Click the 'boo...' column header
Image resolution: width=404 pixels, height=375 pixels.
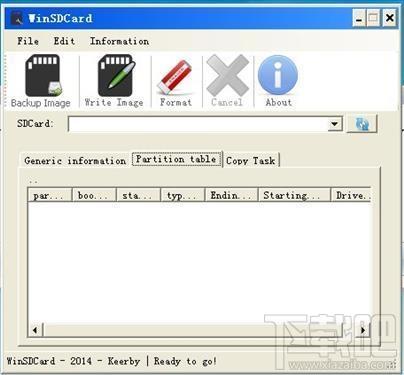(x=94, y=195)
